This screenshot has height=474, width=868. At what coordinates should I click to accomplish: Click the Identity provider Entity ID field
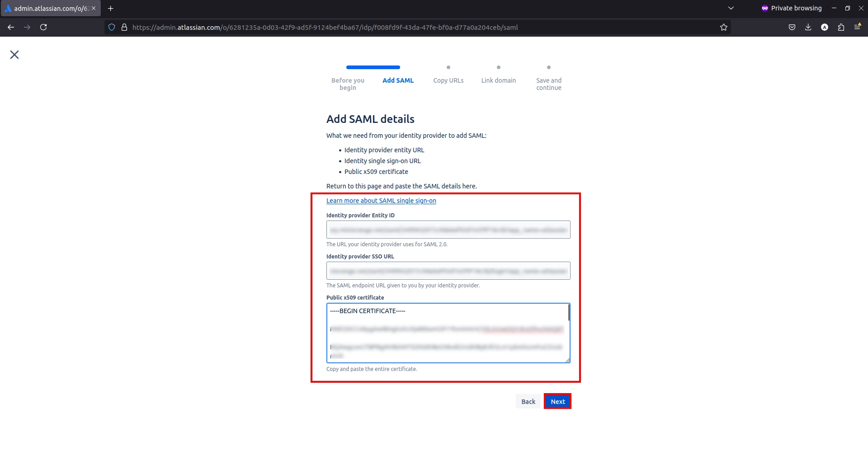pos(448,230)
